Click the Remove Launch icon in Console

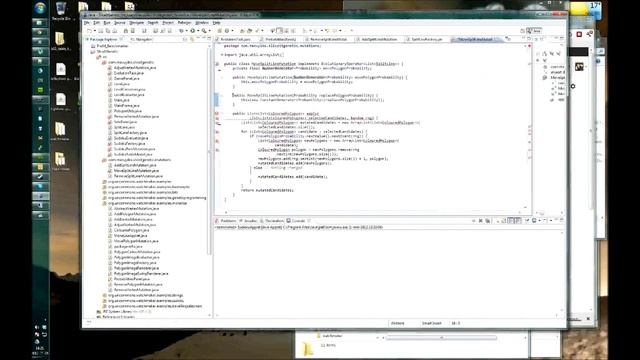pyautogui.click(x=480, y=220)
